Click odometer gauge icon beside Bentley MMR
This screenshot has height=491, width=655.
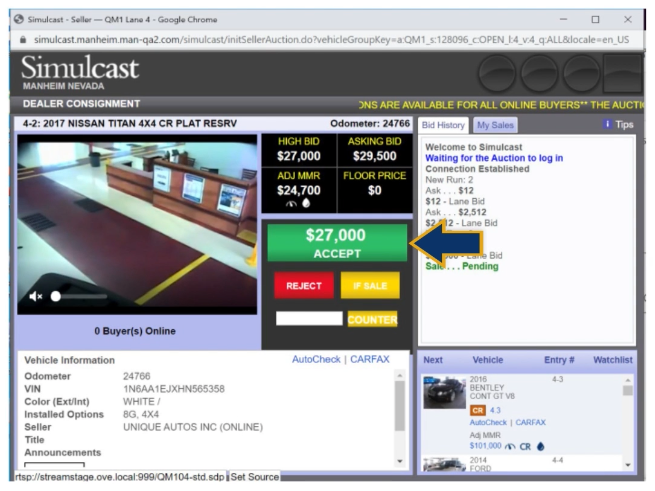510,447
